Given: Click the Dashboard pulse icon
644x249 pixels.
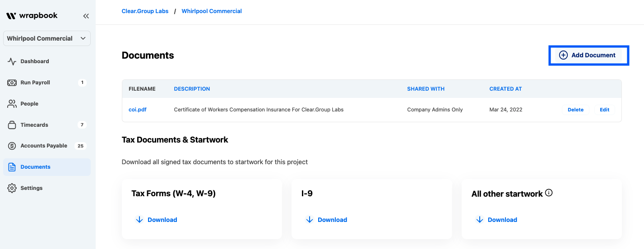Looking at the screenshot, I should [12, 61].
